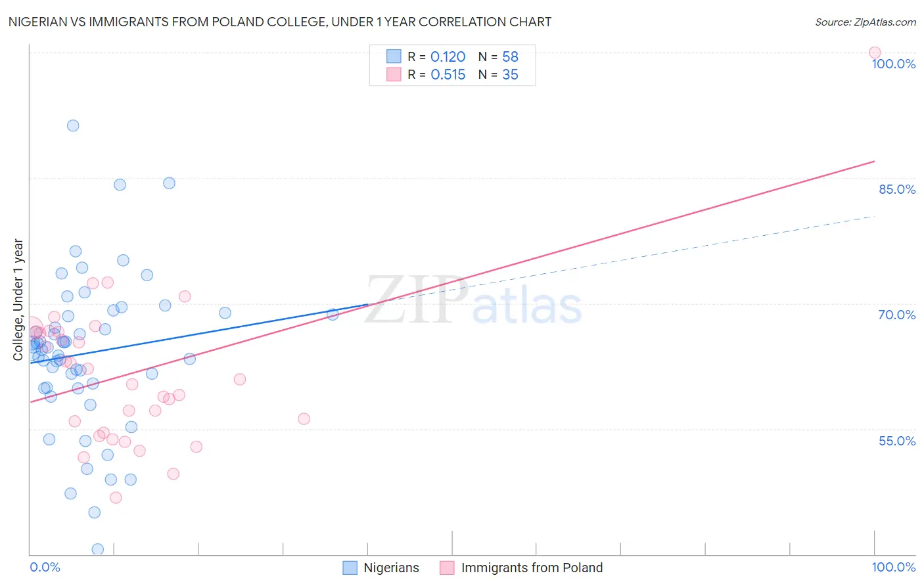Viewport: 924px width, 586px height.
Task: Click the blue Nigerians legend swatch at bottom
Action: [x=350, y=568]
